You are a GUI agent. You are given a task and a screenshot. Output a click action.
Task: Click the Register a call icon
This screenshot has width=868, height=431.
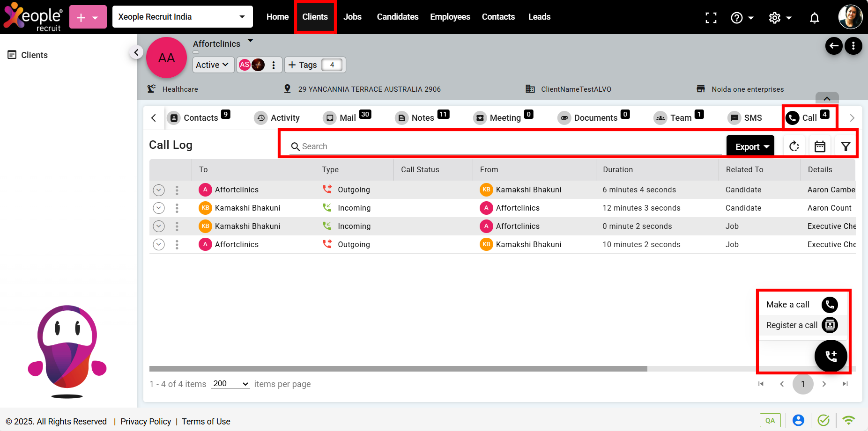[830, 325]
